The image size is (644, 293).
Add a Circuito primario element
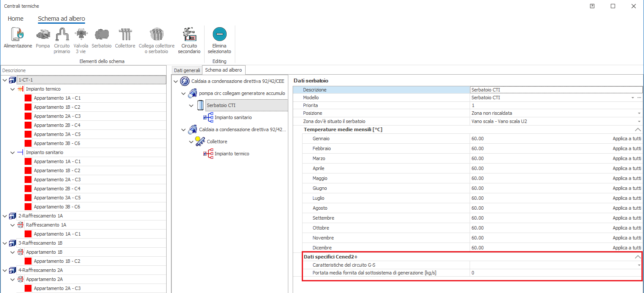pyautogui.click(x=62, y=35)
